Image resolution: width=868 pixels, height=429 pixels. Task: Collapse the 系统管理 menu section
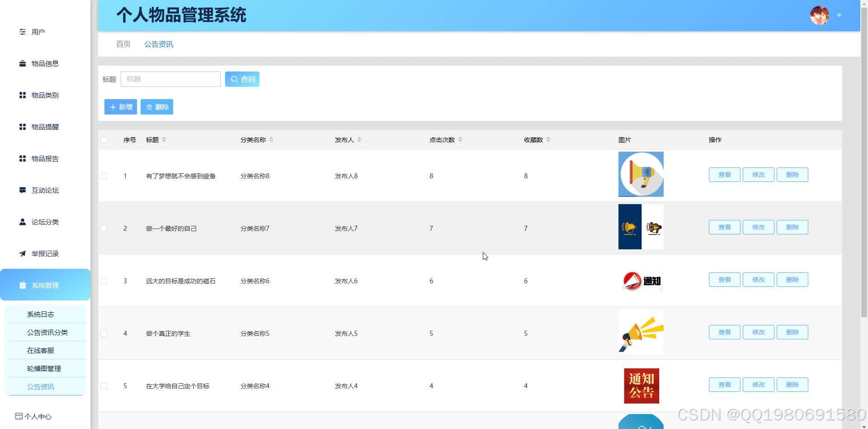click(45, 285)
